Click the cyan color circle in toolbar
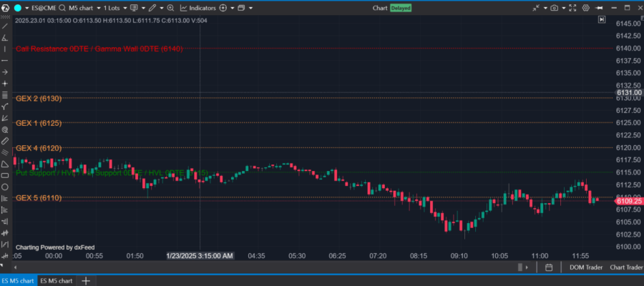Image resolution: width=644 pixels, height=286 pixels. coord(18,8)
